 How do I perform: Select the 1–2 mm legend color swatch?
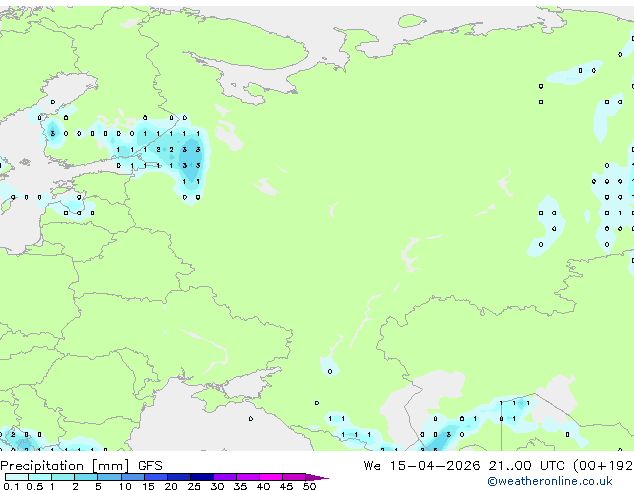point(63,477)
